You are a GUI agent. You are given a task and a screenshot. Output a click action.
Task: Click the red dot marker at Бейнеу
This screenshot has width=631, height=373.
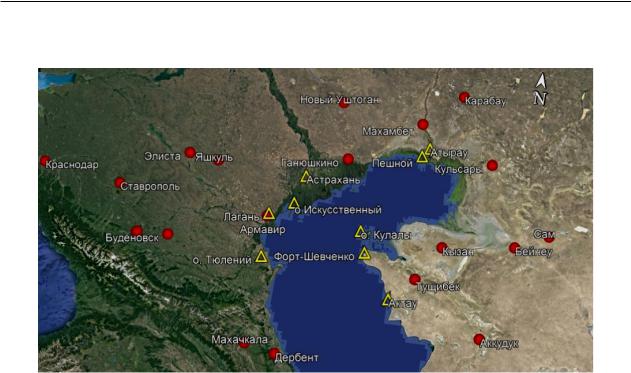pyautogui.click(x=514, y=247)
